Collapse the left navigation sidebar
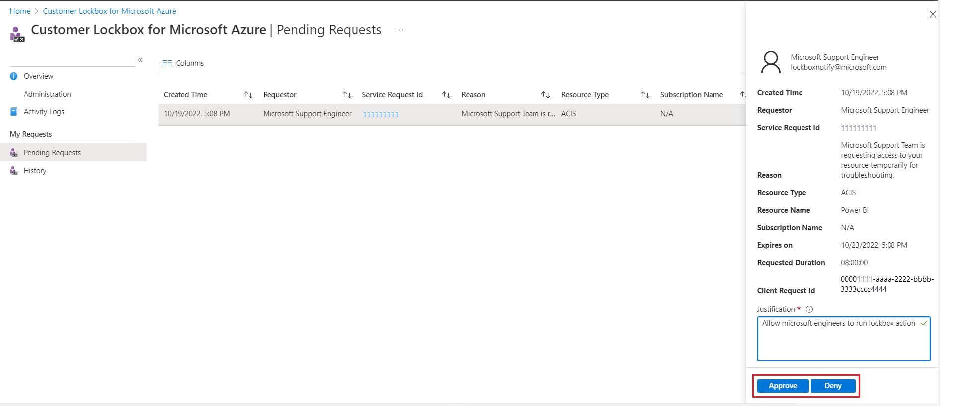Image resolution: width=980 pixels, height=406 pixels. click(140, 60)
